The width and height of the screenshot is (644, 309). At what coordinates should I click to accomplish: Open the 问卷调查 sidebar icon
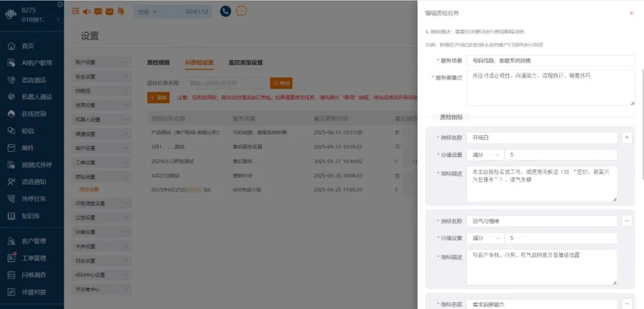coord(11,276)
